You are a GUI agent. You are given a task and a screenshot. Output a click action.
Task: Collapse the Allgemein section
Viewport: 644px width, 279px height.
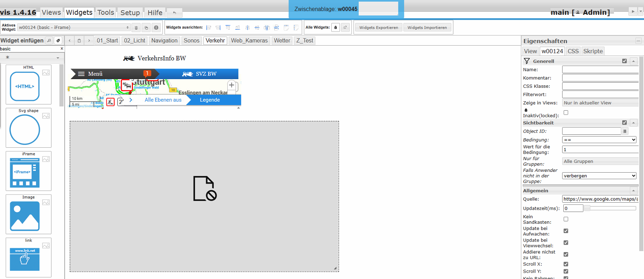(633, 191)
